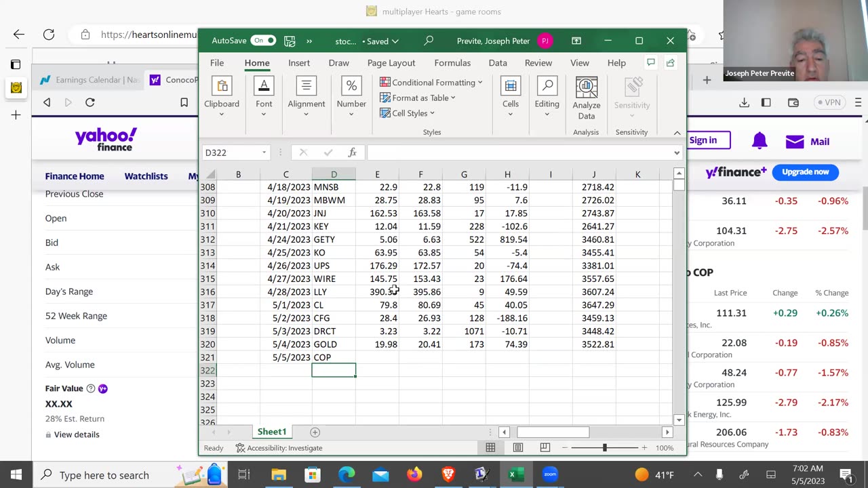
Task: Expand the formula bar
Action: 676,152
